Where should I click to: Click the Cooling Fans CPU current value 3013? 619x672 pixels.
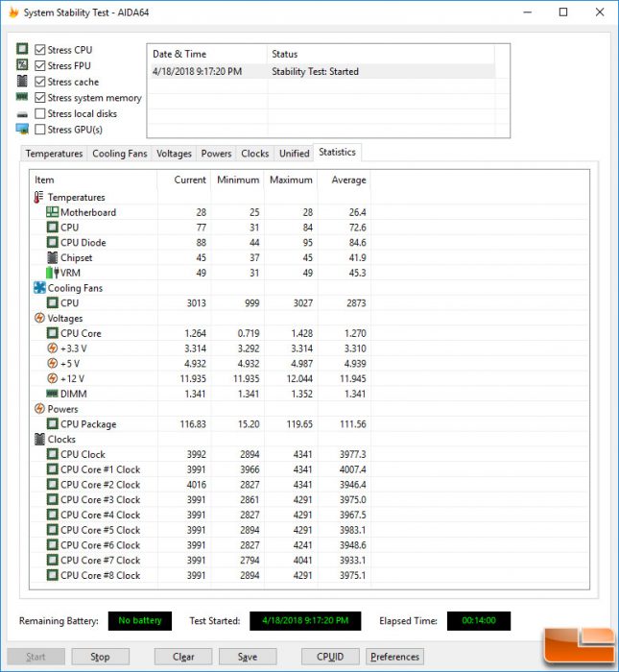196,303
